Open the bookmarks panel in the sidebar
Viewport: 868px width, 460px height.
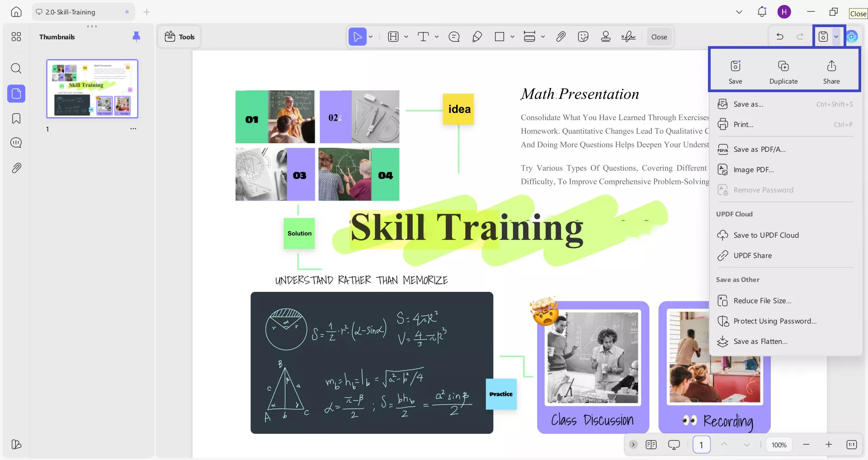tap(16, 119)
